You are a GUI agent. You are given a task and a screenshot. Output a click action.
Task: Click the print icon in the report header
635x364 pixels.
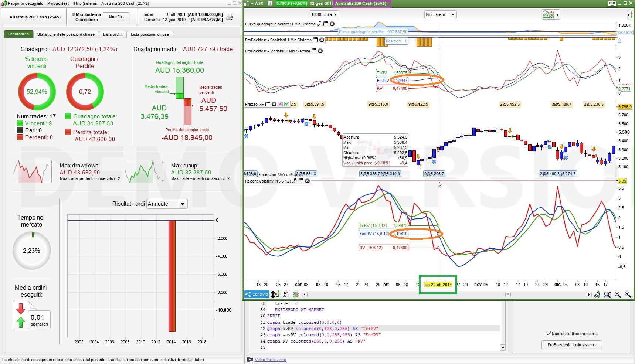(230, 17)
